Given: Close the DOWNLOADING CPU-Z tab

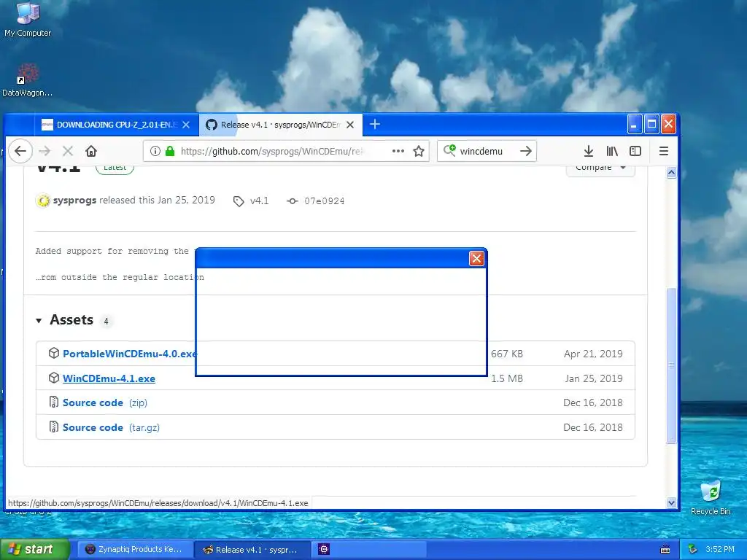Looking at the screenshot, I should coord(186,125).
